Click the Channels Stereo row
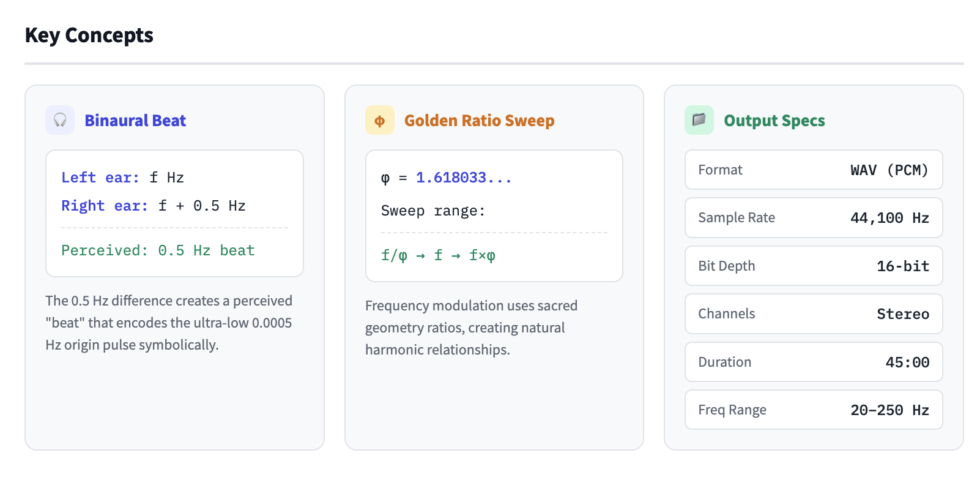The height and width of the screenshot is (480, 980). [x=813, y=314]
